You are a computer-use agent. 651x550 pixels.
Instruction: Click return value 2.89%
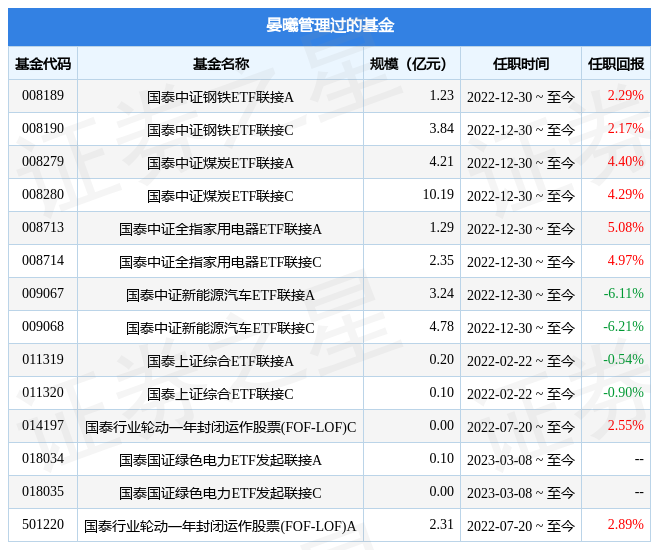click(625, 525)
